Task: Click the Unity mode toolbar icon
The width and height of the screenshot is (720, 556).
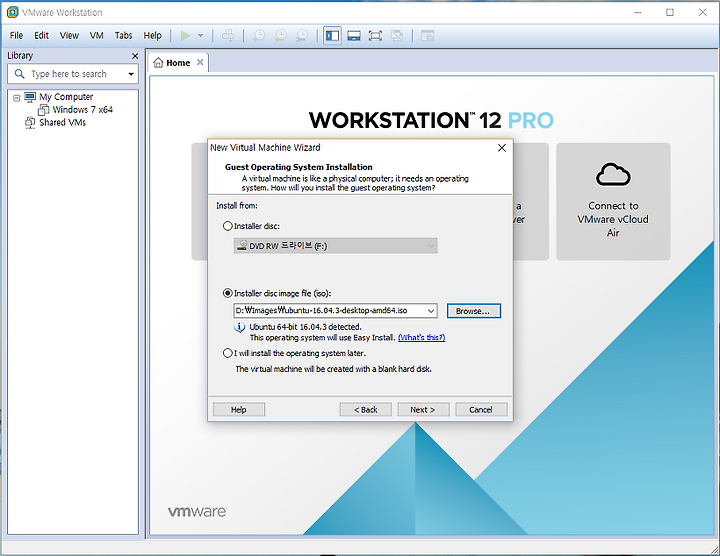Action: pyautogui.click(x=397, y=35)
